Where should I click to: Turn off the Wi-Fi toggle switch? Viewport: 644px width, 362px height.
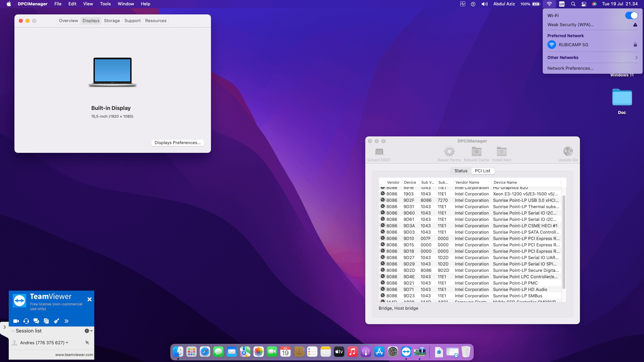coord(631,15)
